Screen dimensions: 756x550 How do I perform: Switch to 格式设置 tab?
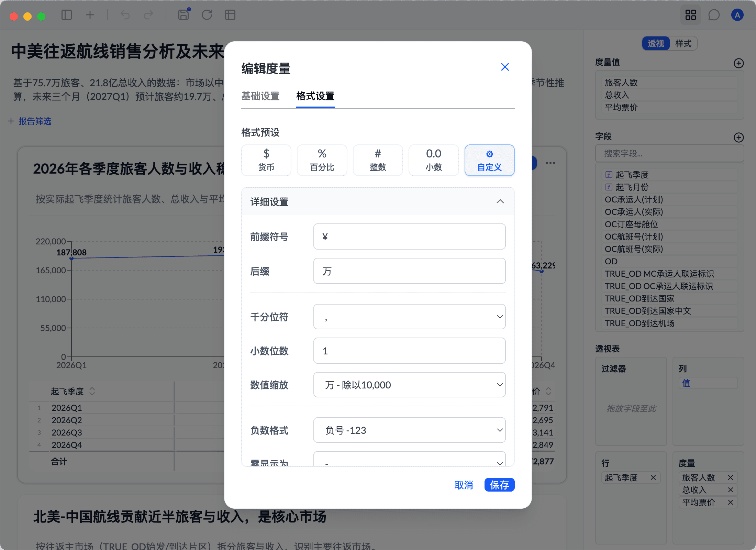315,96
